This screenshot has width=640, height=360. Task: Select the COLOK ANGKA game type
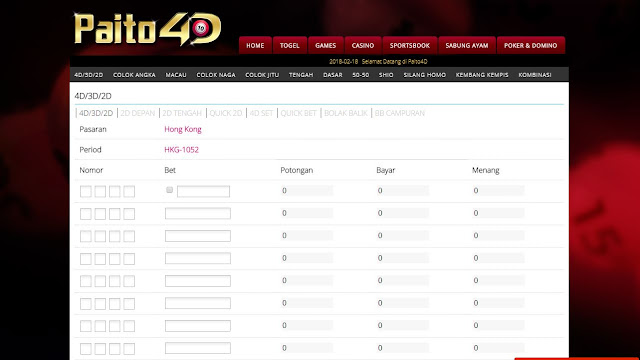point(134,75)
